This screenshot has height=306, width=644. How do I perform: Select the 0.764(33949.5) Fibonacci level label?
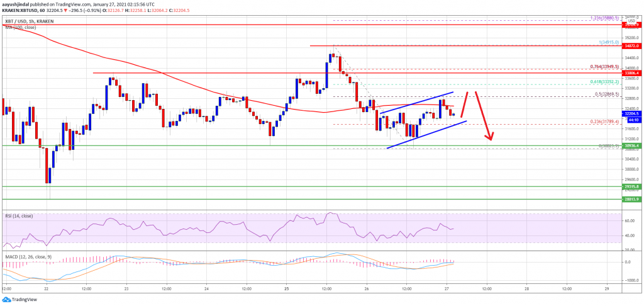pyautogui.click(x=606, y=67)
